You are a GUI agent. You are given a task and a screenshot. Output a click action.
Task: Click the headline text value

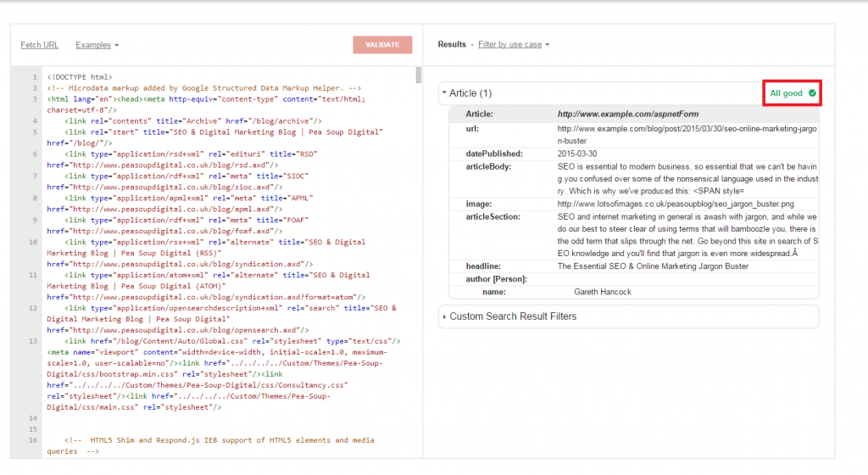pos(653,266)
